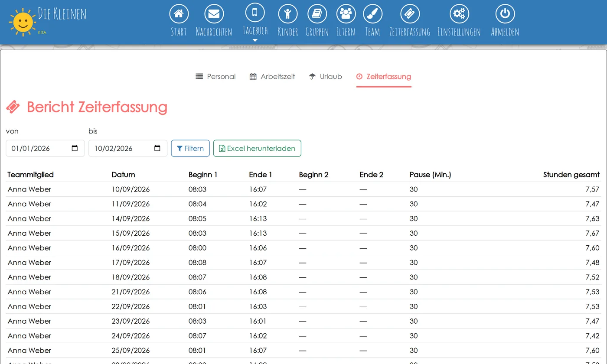607x364 pixels.
Task: Open Einstellungen gears icon
Action: click(459, 14)
